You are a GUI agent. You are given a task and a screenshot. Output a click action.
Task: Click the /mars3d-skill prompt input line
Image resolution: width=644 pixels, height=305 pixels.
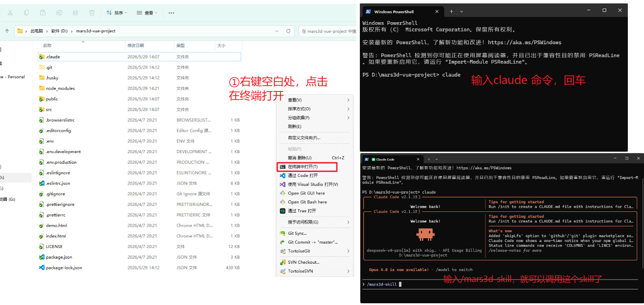click(x=500, y=284)
